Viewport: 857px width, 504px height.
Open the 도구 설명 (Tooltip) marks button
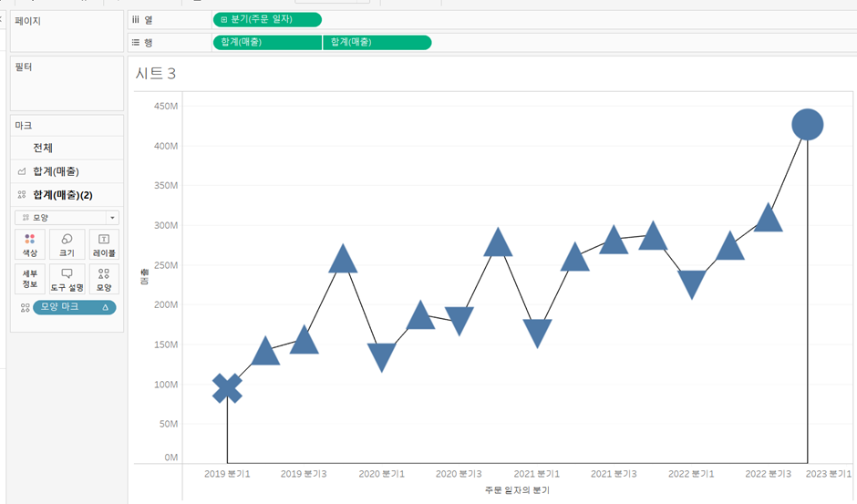pos(67,279)
